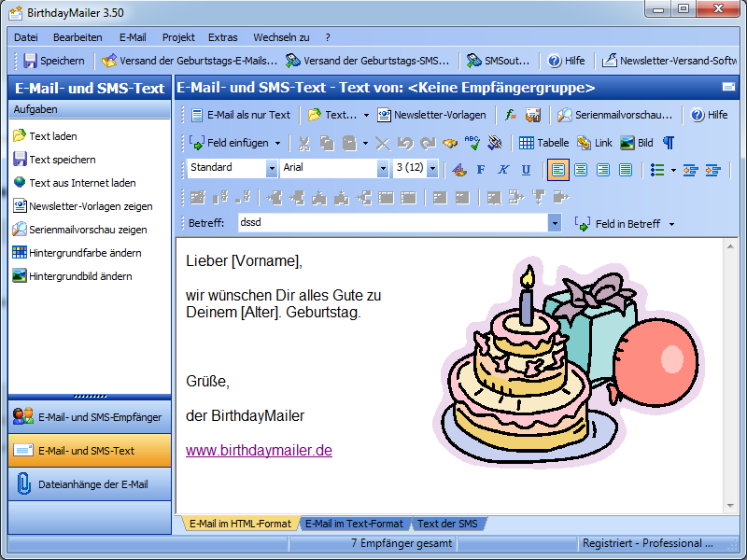Open the www.birthdaymailer.de link
747x560 pixels.
[x=260, y=450]
